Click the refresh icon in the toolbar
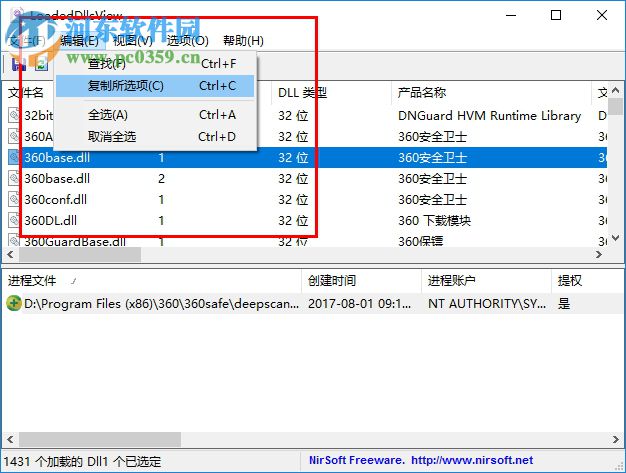Viewport: 626px width, 473px height. click(41, 64)
